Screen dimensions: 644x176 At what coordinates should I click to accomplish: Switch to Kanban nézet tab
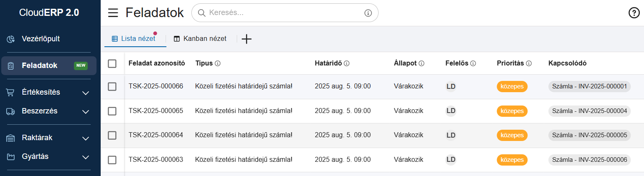200,39
